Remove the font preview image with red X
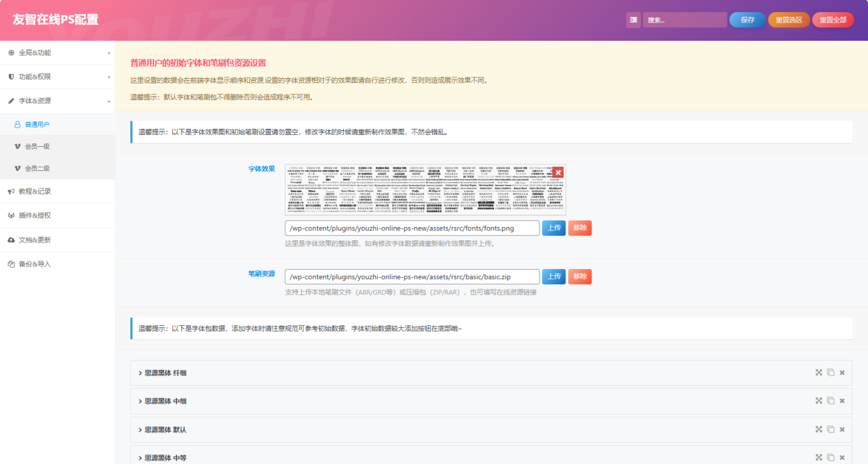The width and height of the screenshot is (868, 464). tap(558, 172)
